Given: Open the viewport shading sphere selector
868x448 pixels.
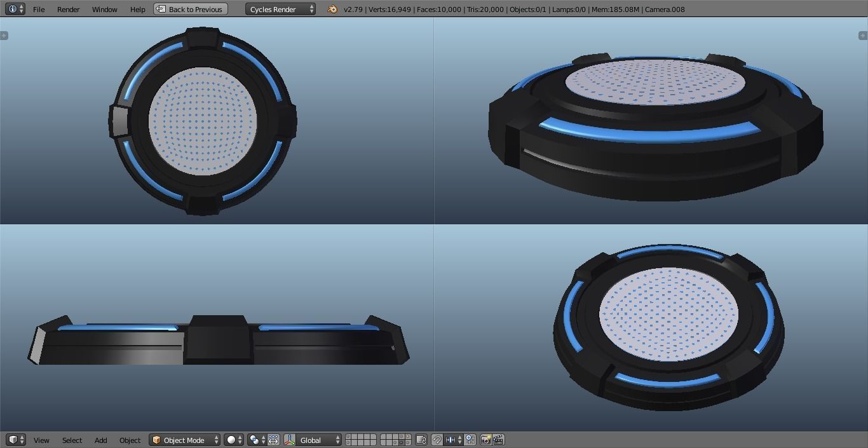Looking at the screenshot, I should 234,440.
